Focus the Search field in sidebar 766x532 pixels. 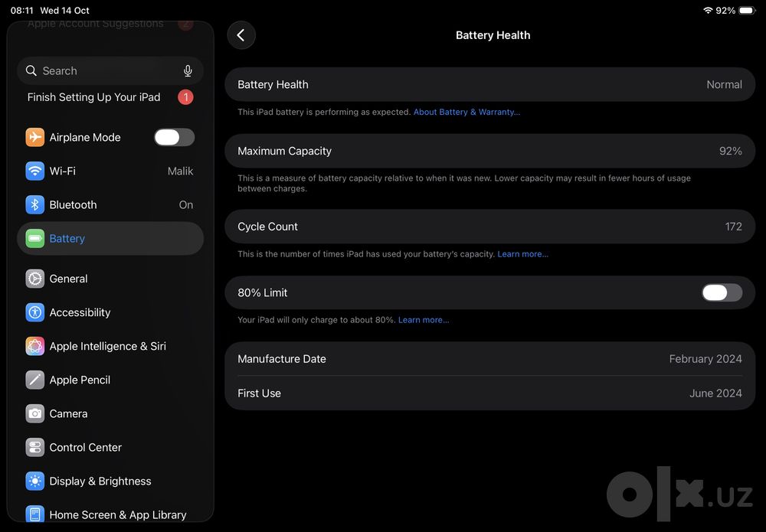(110, 70)
